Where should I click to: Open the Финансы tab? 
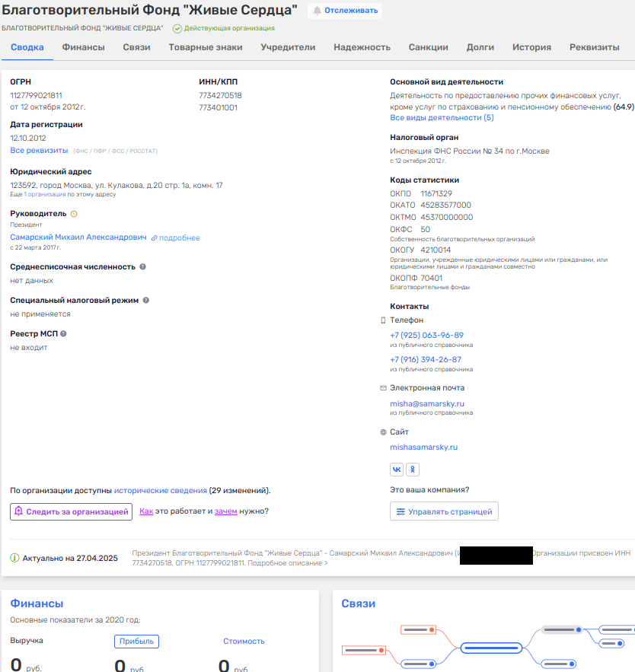pos(83,47)
